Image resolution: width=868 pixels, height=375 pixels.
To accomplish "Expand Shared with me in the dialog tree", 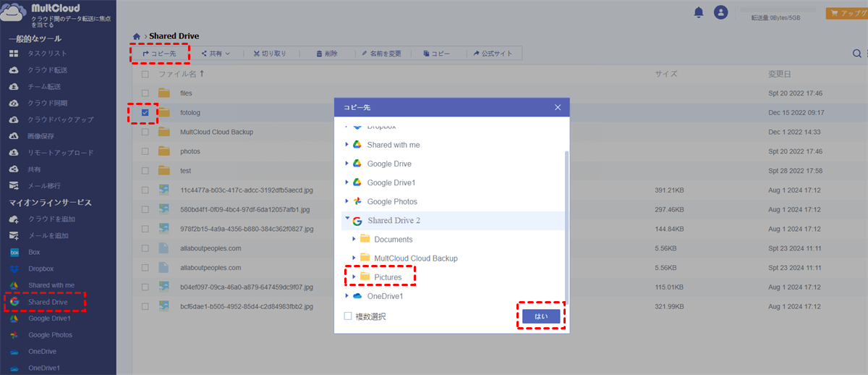I will point(347,145).
